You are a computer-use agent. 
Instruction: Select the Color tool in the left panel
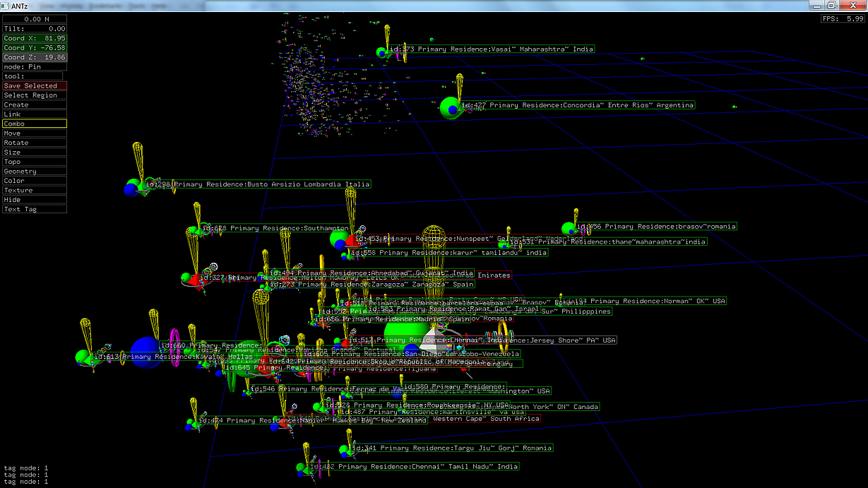[34, 181]
